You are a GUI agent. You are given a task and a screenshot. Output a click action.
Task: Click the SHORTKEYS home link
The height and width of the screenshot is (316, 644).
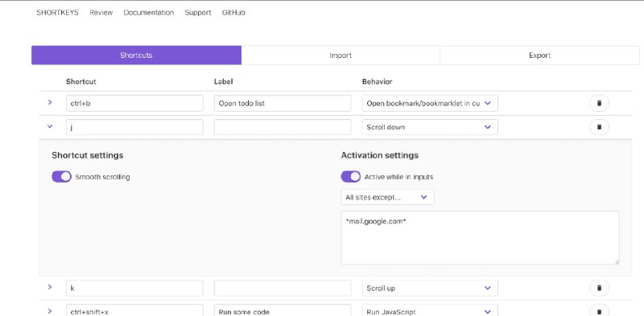click(57, 12)
